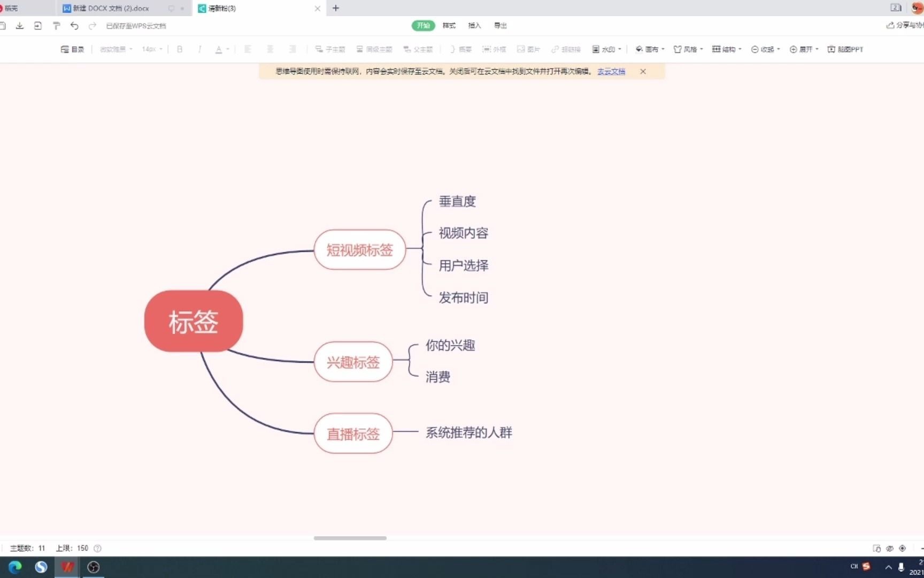Open the 风格 style dropdown
This screenshot has height=578, width=924.
(688, 49)
